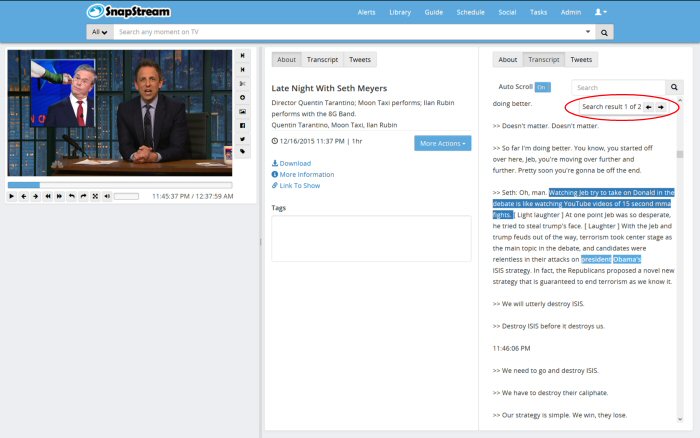Capture a screenshot with the image icon

242,112
